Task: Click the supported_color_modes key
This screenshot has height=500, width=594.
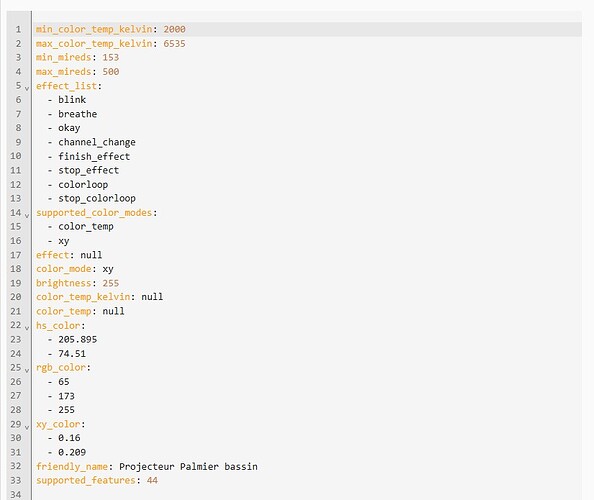Action: tap(94, 213)
